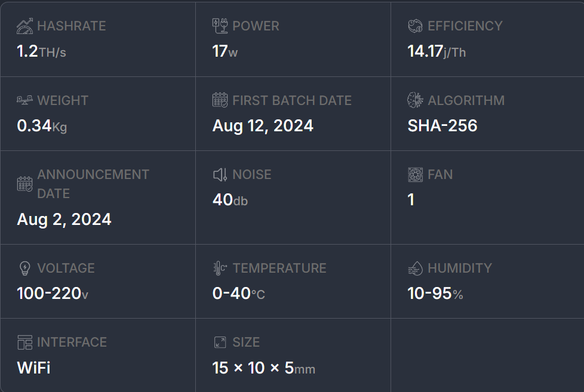Click the Efficiency gauge icon
The width and height of the screenshot is (584, 392).
point(415,26)
